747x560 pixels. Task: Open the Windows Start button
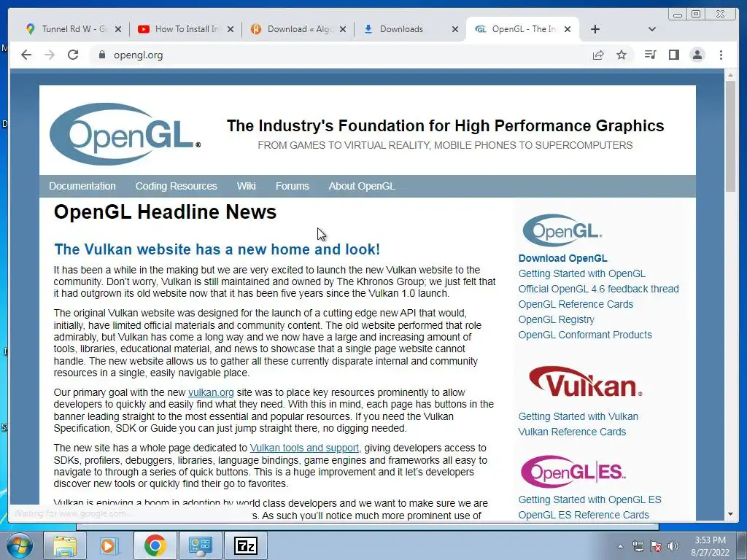[x=20, y=545]
